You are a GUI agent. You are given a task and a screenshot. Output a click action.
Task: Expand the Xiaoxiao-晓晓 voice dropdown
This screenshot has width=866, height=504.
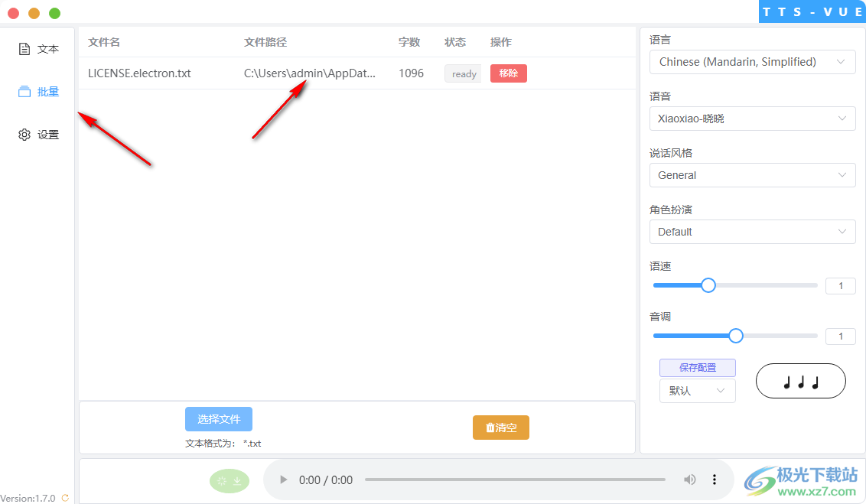[x=752, y=119]
